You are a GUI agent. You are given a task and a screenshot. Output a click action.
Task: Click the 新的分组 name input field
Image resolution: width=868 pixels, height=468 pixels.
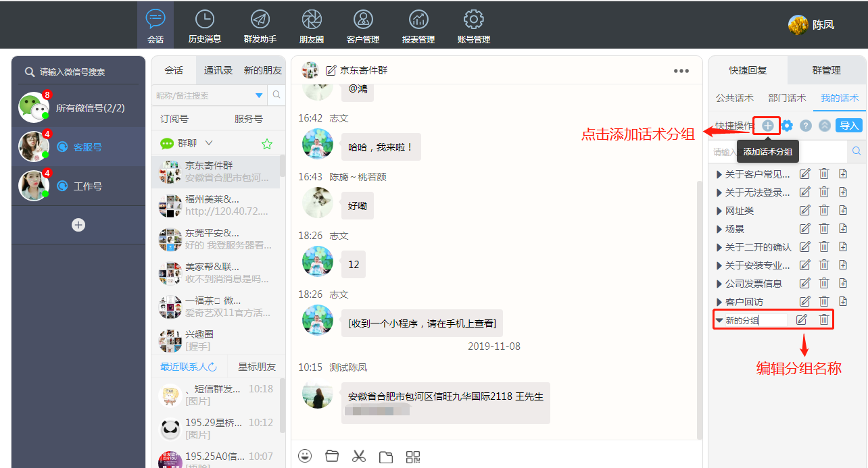pos(755,320)
